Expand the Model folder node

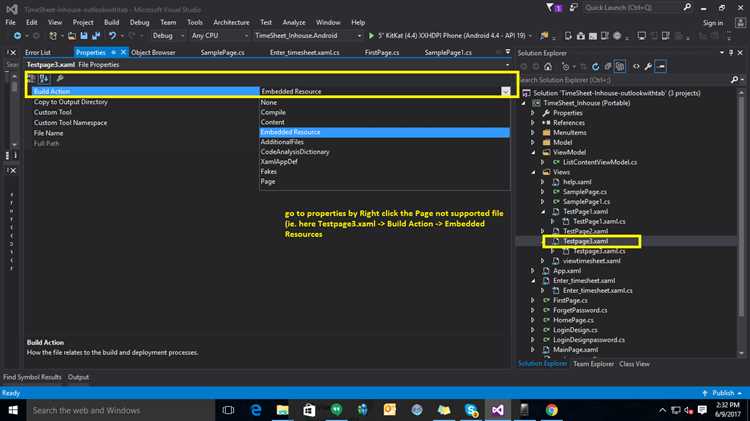point(533,143)
